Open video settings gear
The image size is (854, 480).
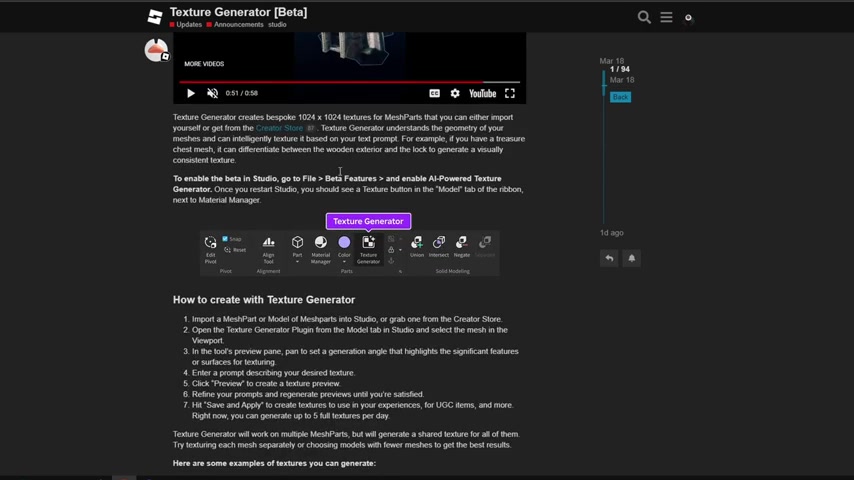(x=455, y=93)
